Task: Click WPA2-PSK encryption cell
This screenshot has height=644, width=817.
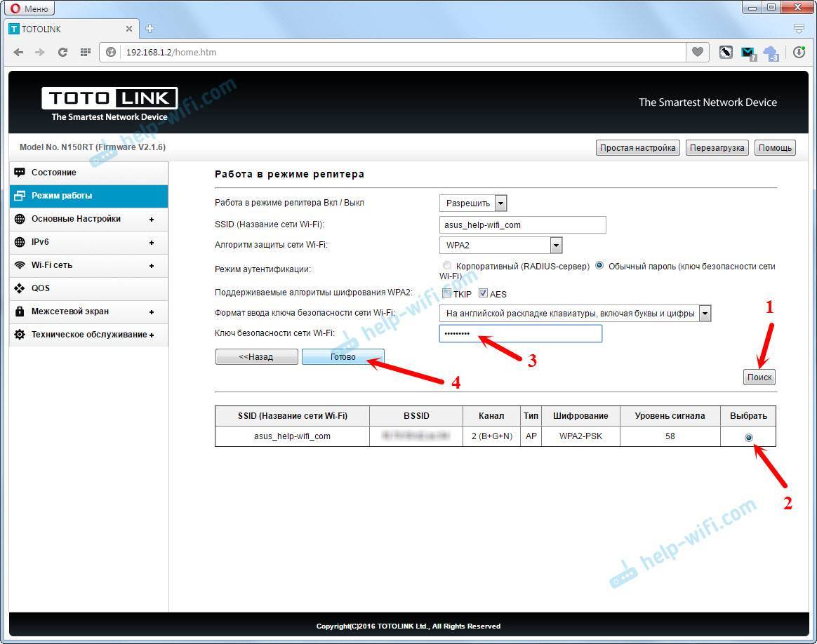Action: pos(580,436)
